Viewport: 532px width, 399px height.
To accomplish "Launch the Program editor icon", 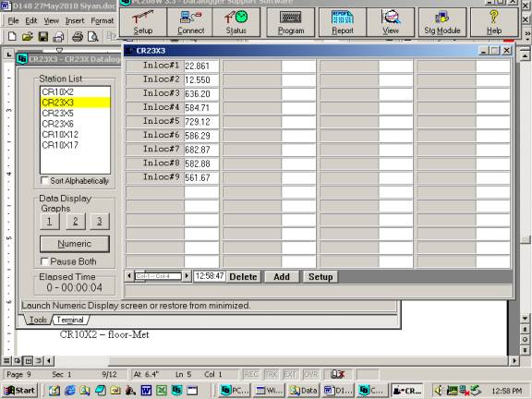I will click(291, 22).
